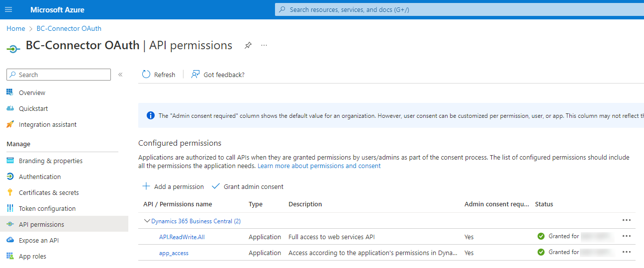Click the green granted checkmark for app_access

[541, 252]
